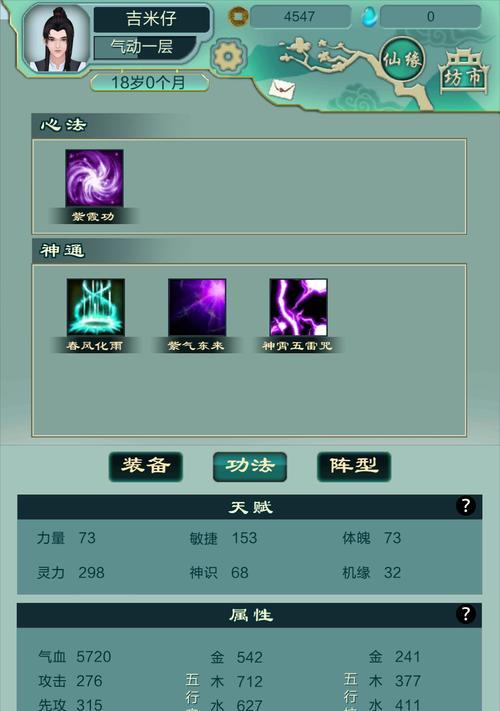Click the player name 吉米仔
The image size is (500, 711).
[151, 19]
